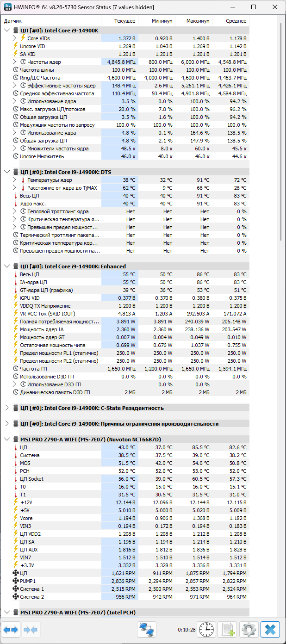Collapse the Intel Core i9-14900K: Enhanced section
Image resolution: width=286 pixels, height=644 pixels.
[x=6, y=266]
